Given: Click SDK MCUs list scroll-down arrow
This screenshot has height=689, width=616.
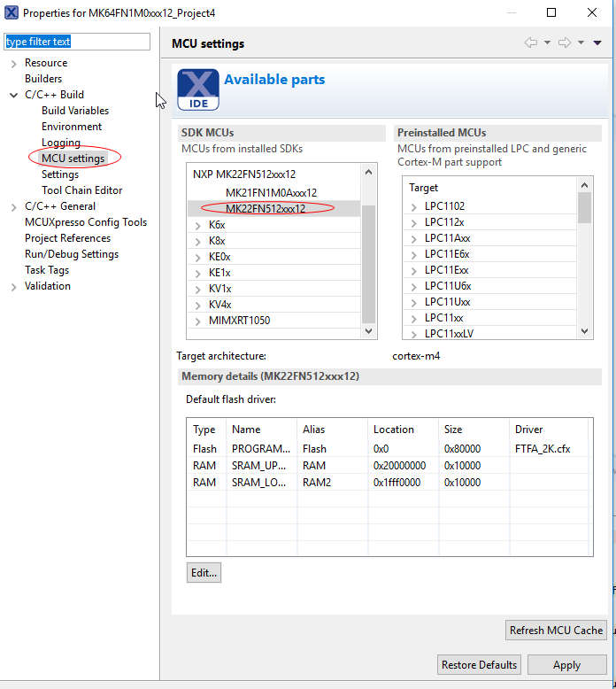Looking at the screenshot, I should 368,331.
